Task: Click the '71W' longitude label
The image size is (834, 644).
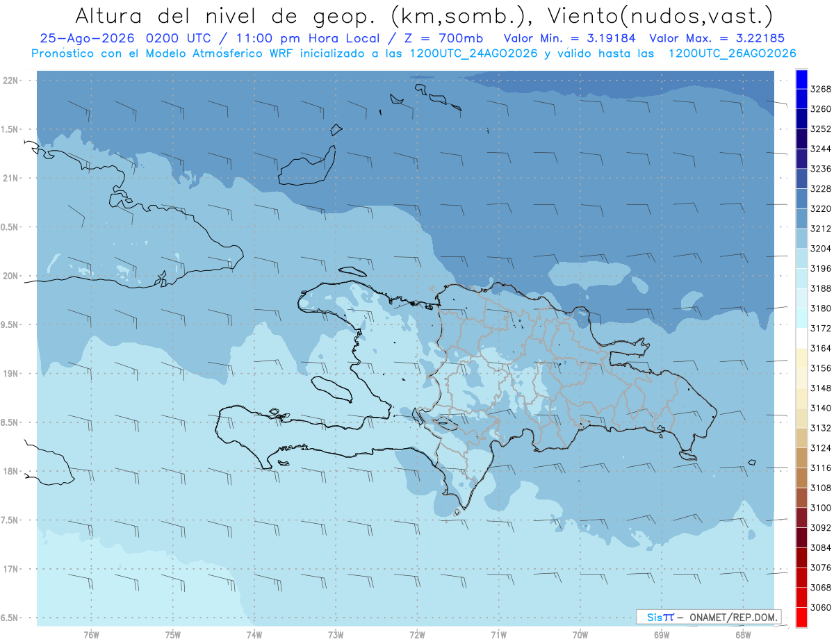Action: tap(498, 636)
